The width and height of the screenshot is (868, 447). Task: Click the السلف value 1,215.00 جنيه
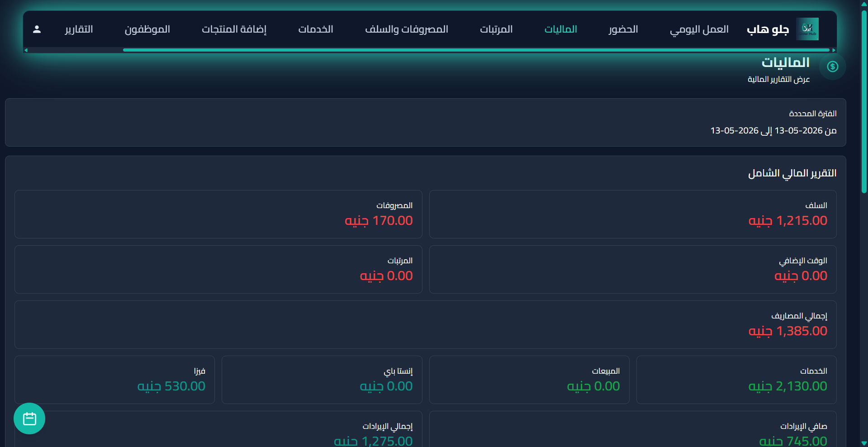788,221
